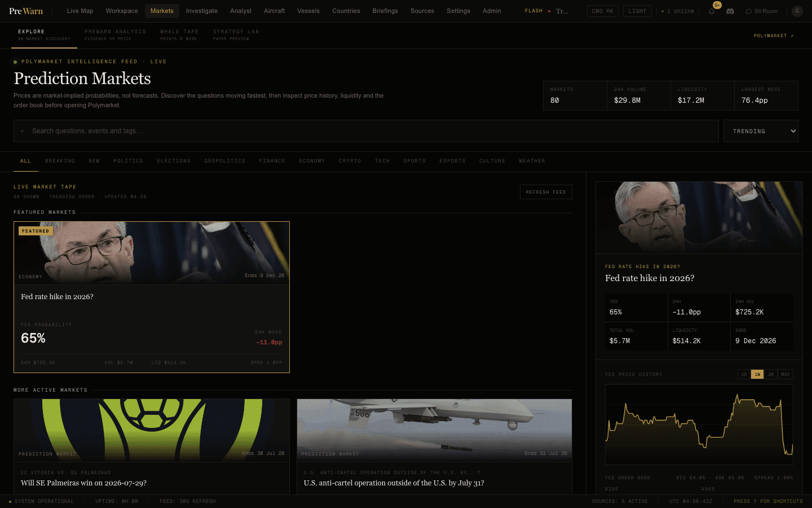Filter markets by ELECTIONS

174,161
